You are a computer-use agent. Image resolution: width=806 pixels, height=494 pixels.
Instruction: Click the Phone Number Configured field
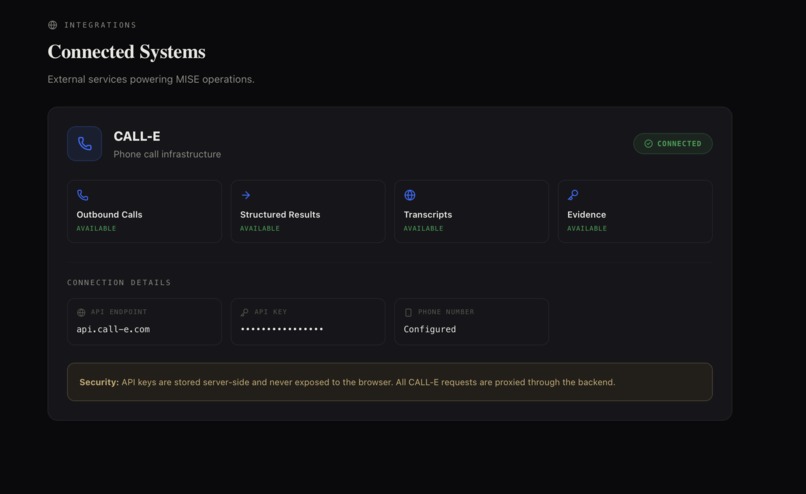tap(471, 321)
